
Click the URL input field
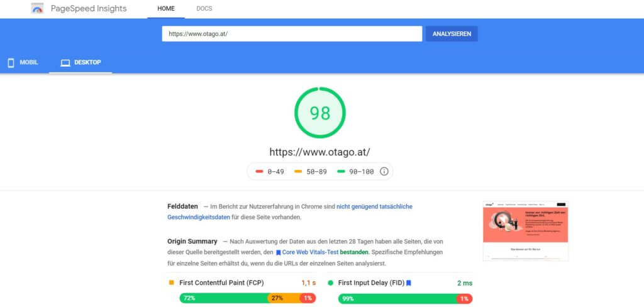tap(292, 34)
